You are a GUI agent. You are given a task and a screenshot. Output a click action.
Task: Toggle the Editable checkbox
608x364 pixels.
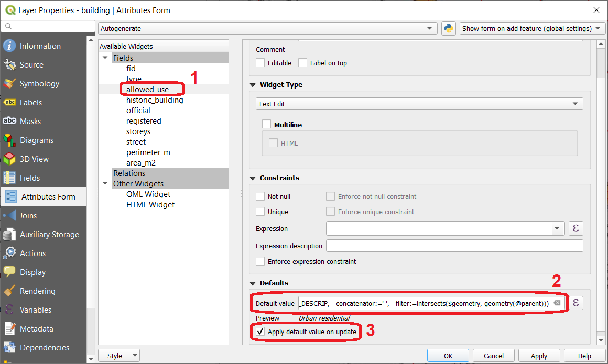click(260, 63)
